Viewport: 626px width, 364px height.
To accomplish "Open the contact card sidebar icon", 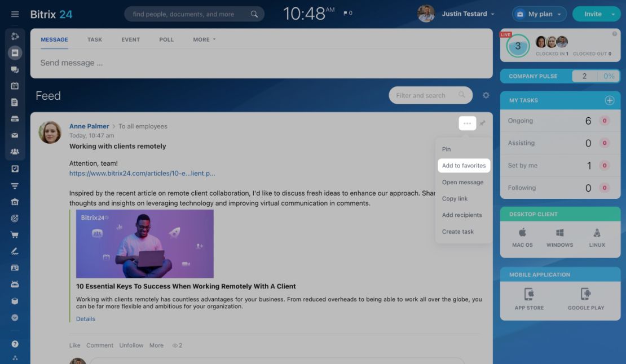I will coord(15,268).
